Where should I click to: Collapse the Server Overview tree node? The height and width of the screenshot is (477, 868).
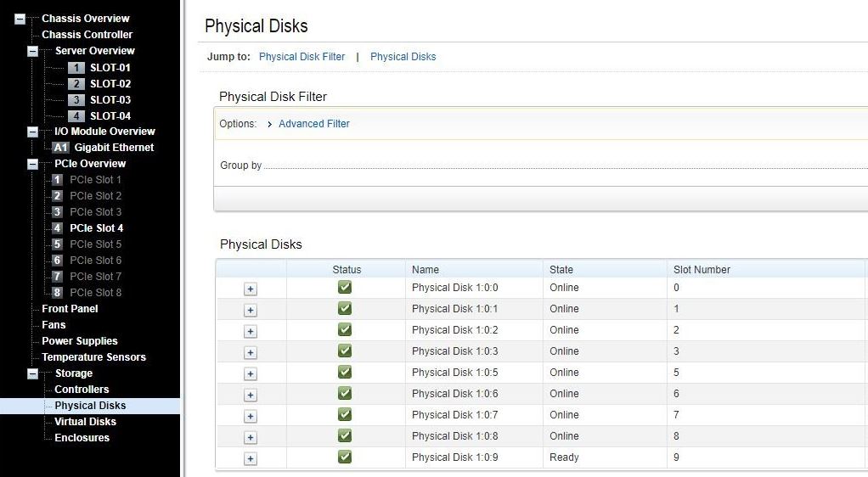(33, 51)
